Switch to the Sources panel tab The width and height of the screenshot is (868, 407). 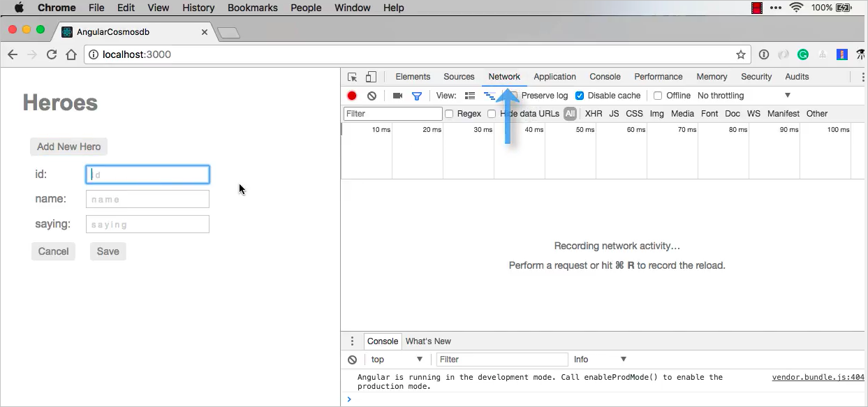point(459,76)
